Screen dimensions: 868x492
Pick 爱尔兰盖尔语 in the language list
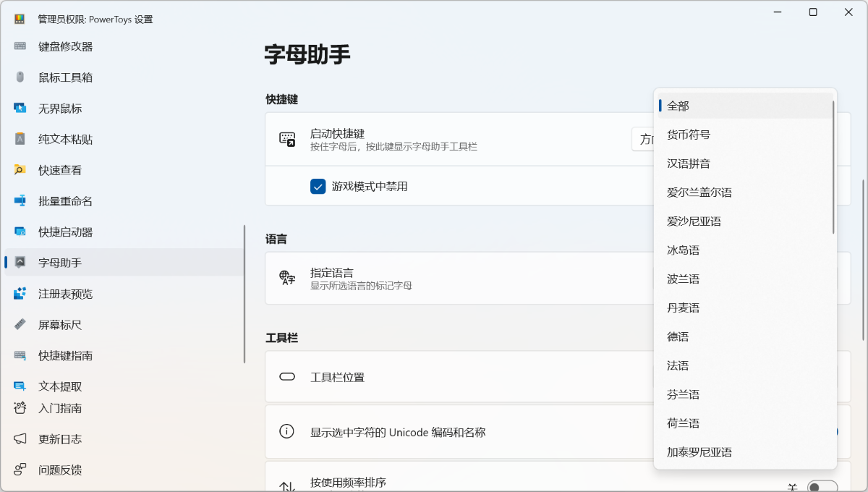coord(744,192)
